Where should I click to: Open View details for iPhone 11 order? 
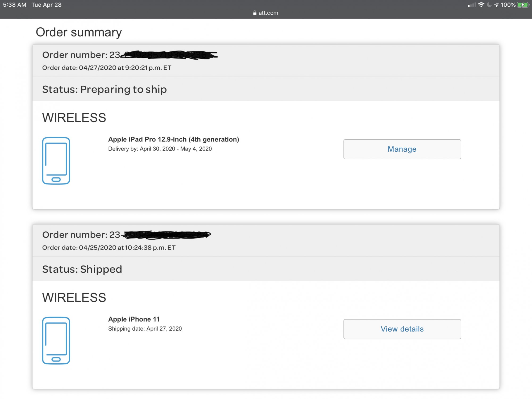[x=402, y=329]
